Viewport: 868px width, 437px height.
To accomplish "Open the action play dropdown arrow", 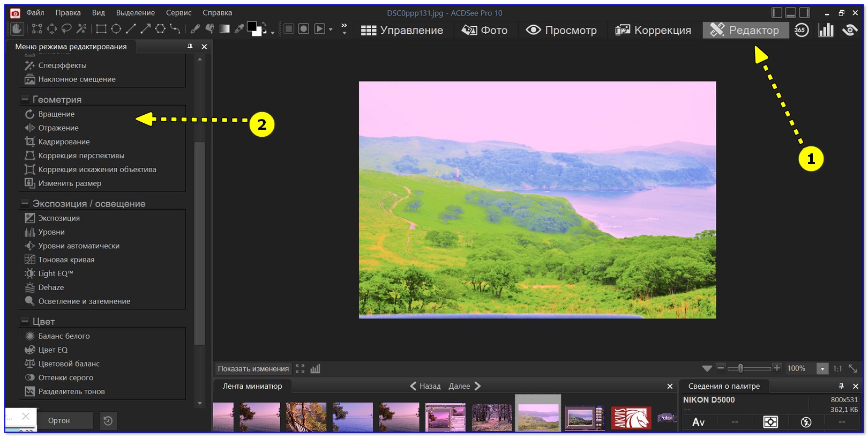I will click(x=331, y=29).
